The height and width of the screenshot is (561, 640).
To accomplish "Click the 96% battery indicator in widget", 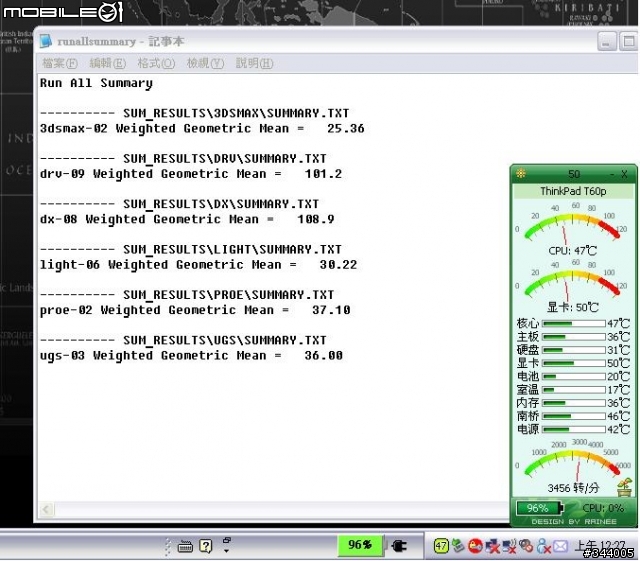I will tap(539, 508).
